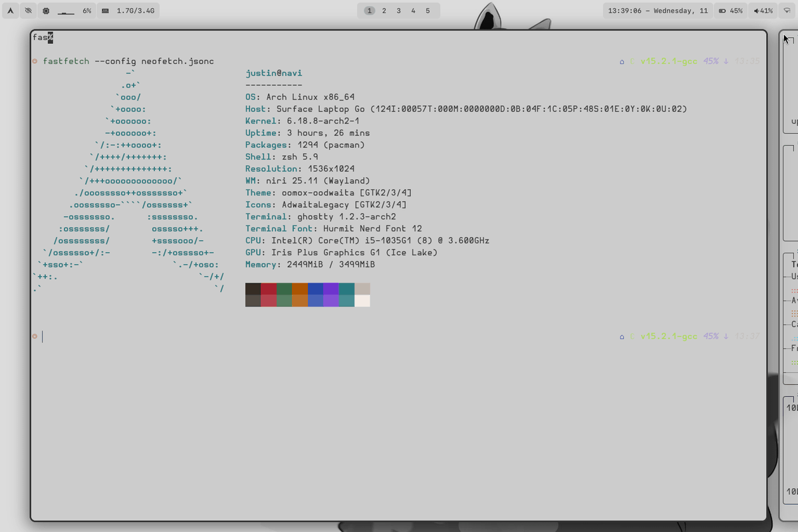Click the teal swatch in the top palette row
Viewport: 798px width, 532px height.
click(346, 289)
